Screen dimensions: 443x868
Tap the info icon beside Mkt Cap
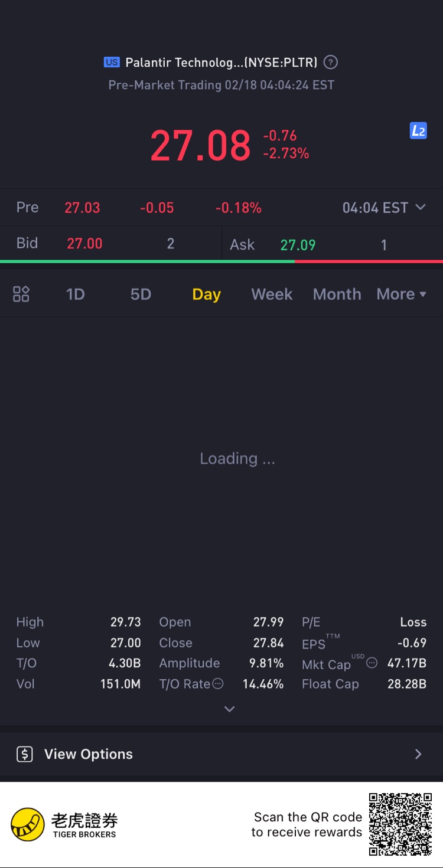click(x=372, y=663)
